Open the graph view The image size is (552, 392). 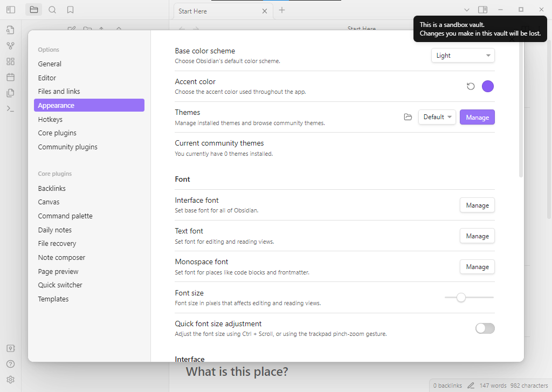(x=10, y=45)
